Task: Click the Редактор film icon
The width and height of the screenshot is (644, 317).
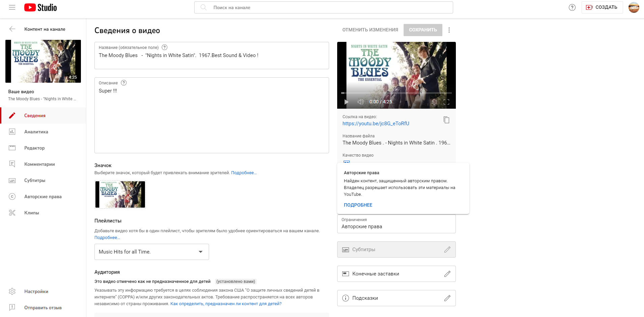Action: point(12,148)
